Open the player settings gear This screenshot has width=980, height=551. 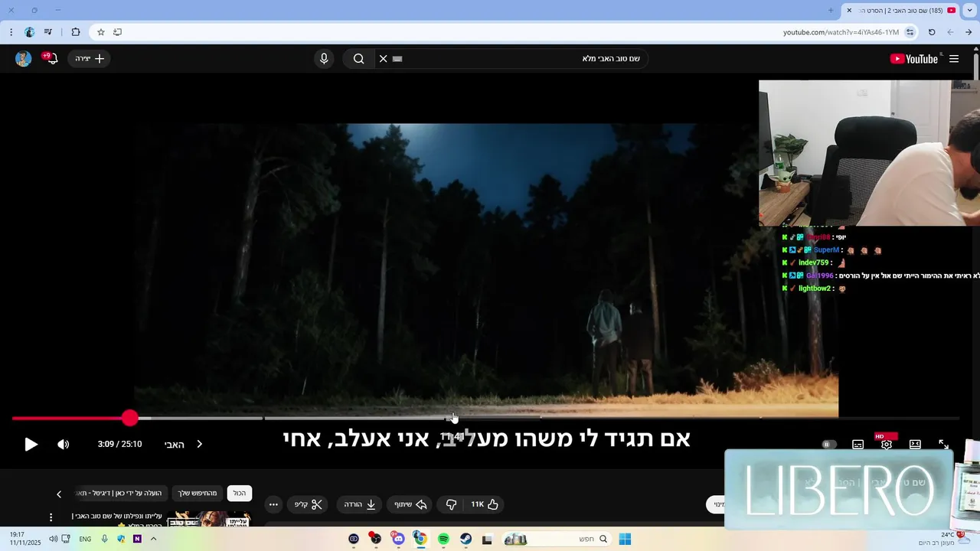pyautogui.click(x=887, y=444)
